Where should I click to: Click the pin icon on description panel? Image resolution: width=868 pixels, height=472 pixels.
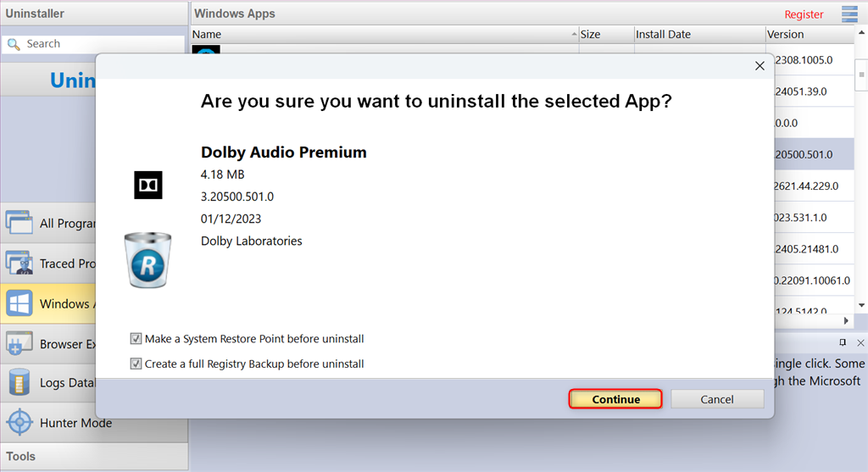point(843,342)
